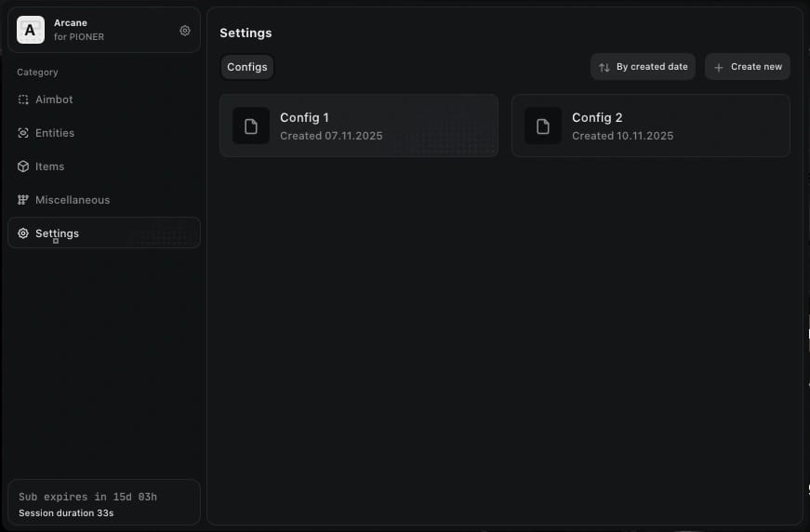
Task: Click the Entities target icon
Action: click(23, 133)
